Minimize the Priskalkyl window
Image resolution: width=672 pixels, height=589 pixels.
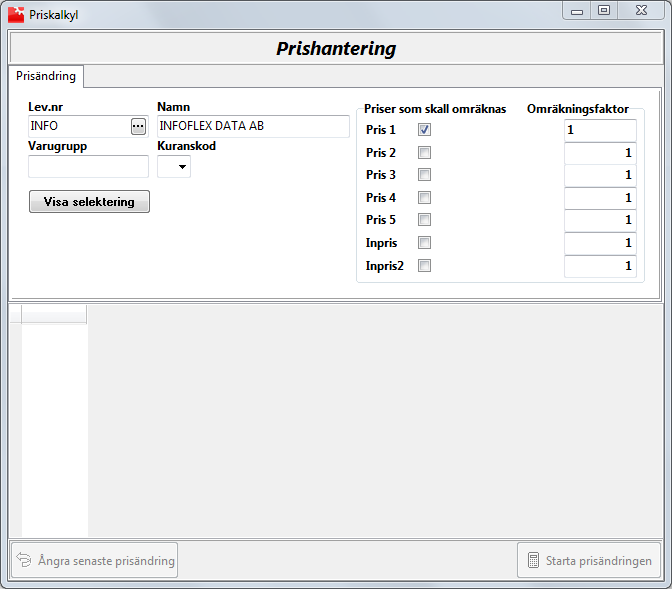coord(577,11)
